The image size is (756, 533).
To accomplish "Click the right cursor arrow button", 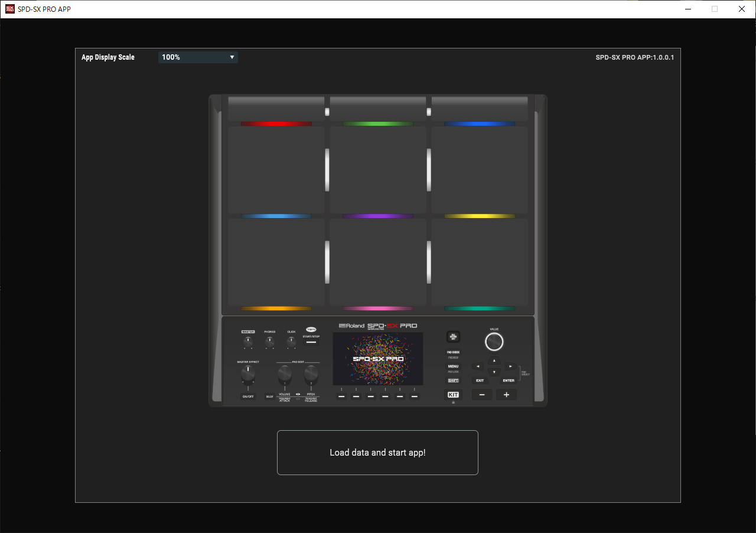I will [510, 366].
